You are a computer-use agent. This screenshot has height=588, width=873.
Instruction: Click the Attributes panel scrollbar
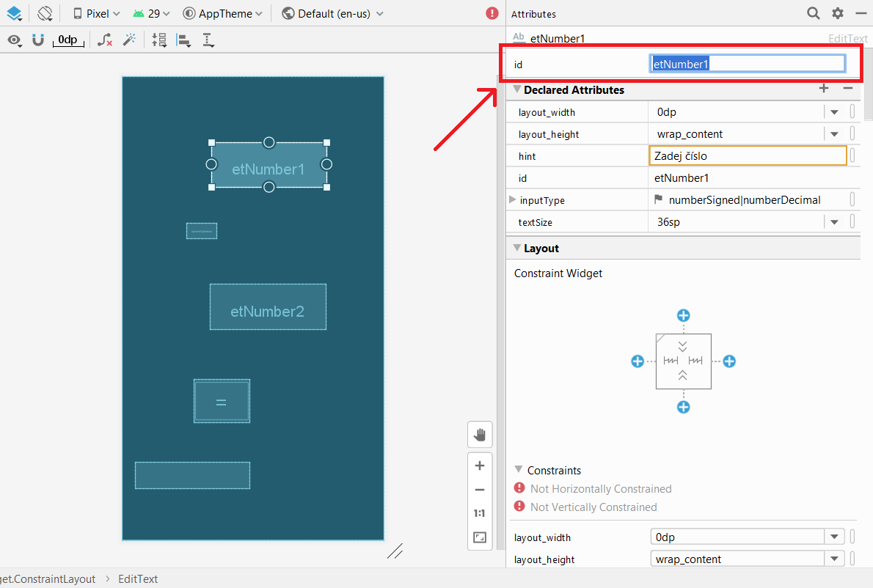pyautogui.click(x=868, y=84)
